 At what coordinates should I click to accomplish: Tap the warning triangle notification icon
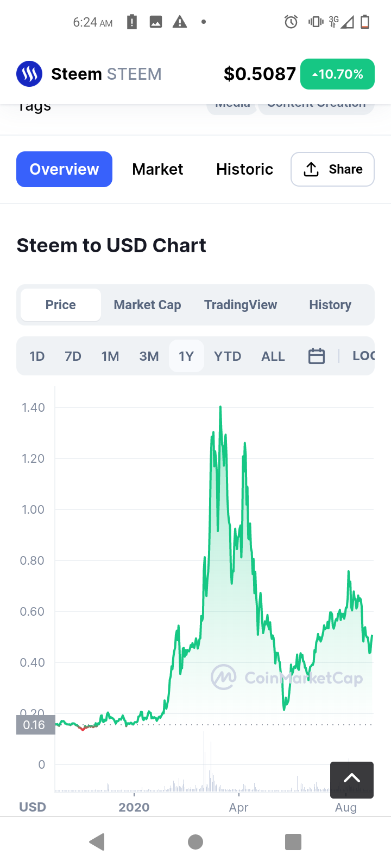click(x=180, y=22)
